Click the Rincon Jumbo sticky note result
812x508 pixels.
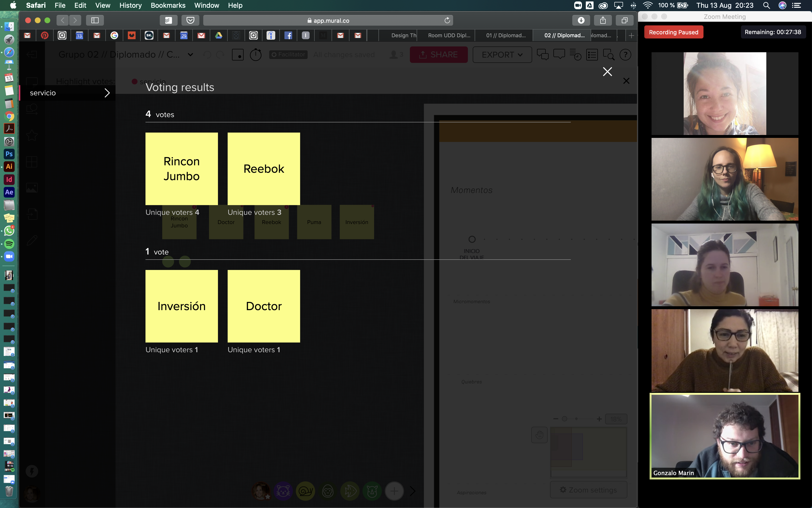[x=181, y=169]
